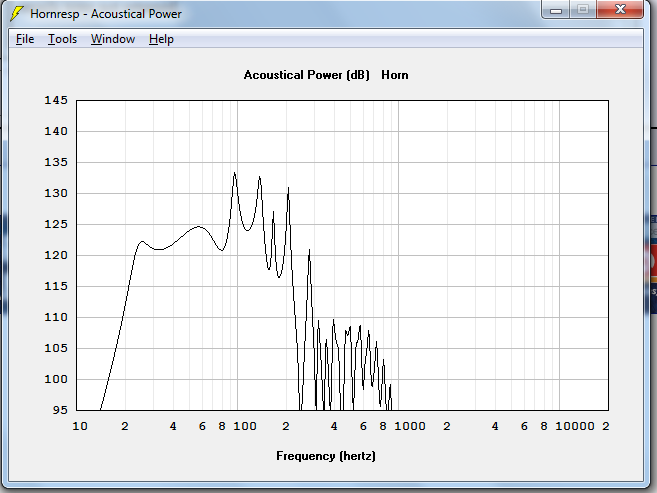
Task: Open the Help menu
Action: click(x=161, y=39)
